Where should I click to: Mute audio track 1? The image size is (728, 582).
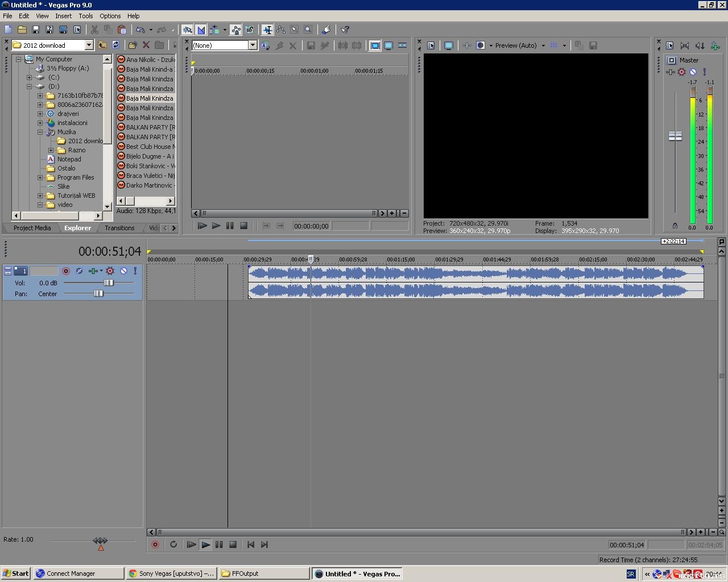[x=123, y=271]
